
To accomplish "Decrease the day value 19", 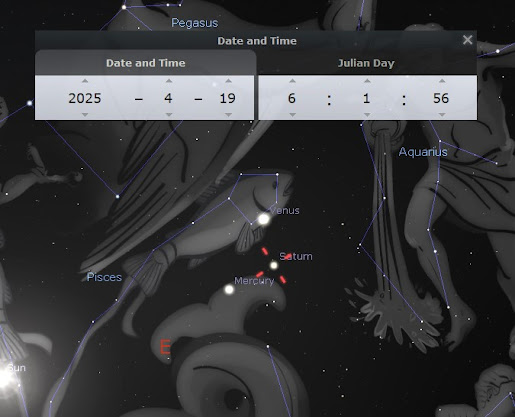I will click(x=228, y=114).
